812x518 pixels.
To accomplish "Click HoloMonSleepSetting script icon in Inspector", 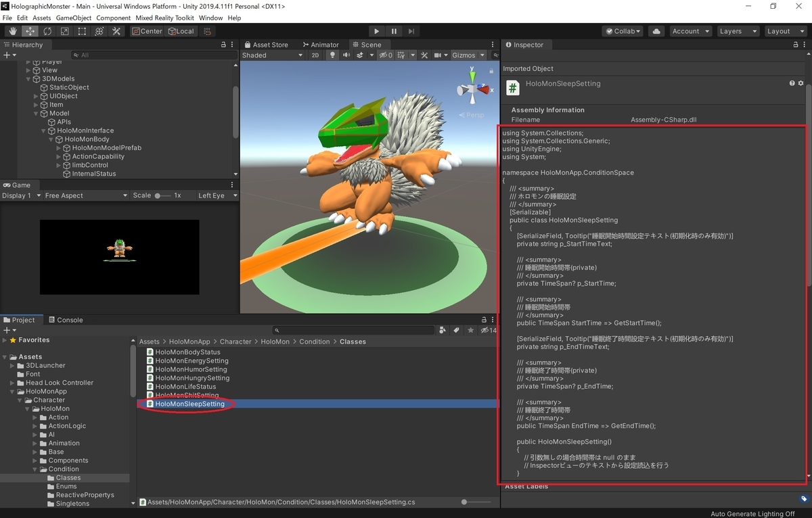I will tap(513, 88).
